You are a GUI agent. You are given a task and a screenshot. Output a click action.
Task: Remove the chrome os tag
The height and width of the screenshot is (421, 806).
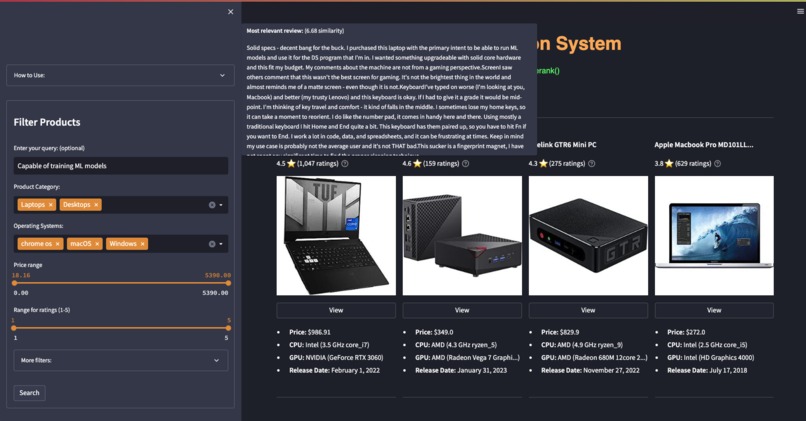[58, 244]
